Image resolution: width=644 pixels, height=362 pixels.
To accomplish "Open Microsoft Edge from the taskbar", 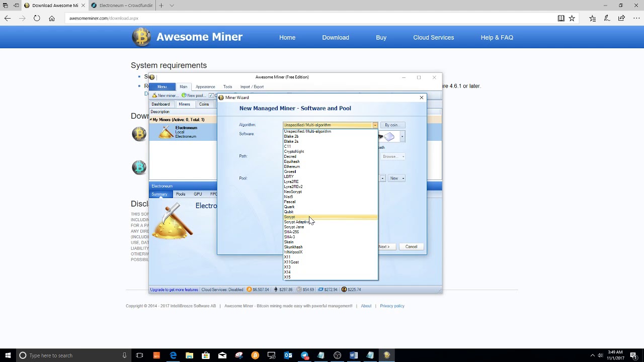I will click(173, 355).
